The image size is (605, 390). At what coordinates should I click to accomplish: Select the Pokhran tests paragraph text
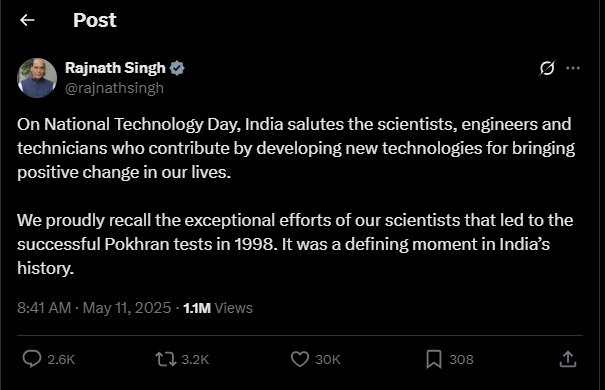click(x=295, y=244)
